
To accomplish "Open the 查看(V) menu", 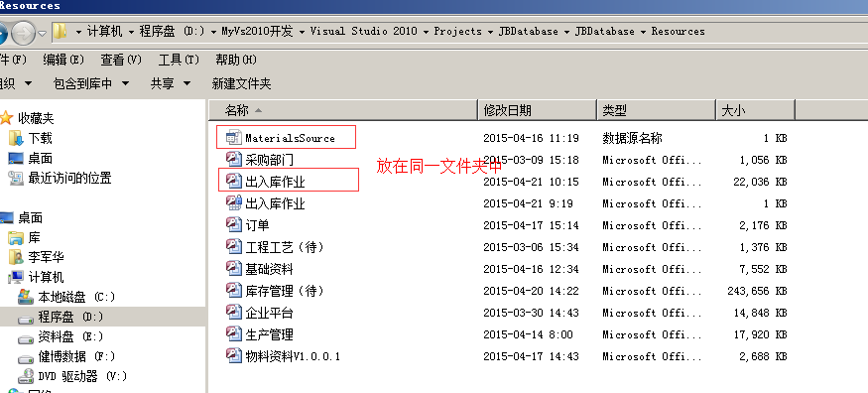I will pos(121,60).
